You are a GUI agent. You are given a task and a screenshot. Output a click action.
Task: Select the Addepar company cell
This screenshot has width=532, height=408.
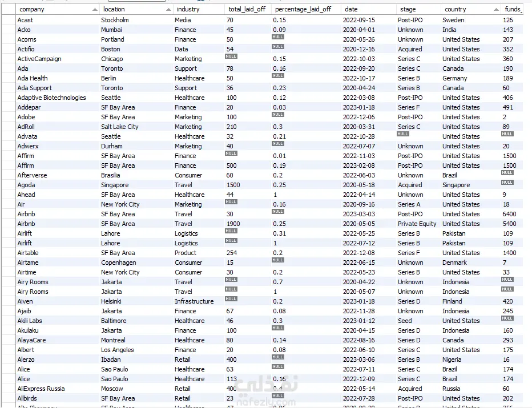coord(57,107)
